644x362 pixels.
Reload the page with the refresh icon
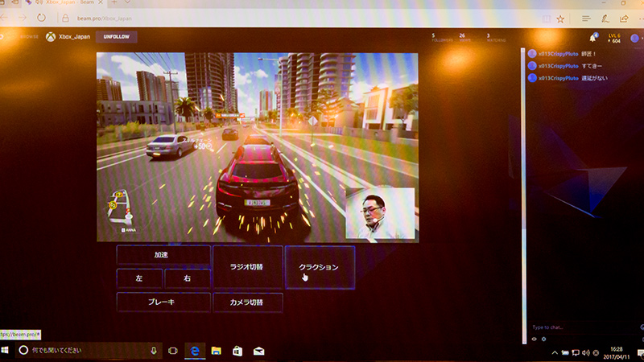pyautogui.click(x=41, y=18)
